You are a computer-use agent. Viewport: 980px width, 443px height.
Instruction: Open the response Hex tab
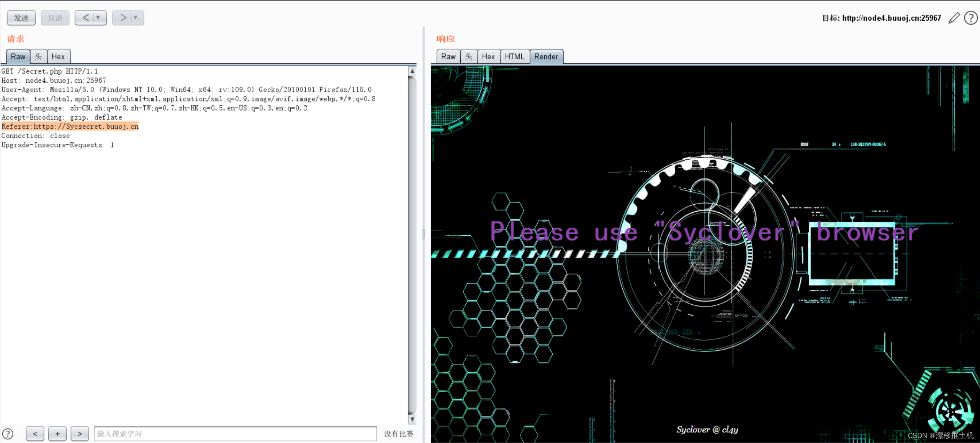pyautogui.click(x=488, y=57)
